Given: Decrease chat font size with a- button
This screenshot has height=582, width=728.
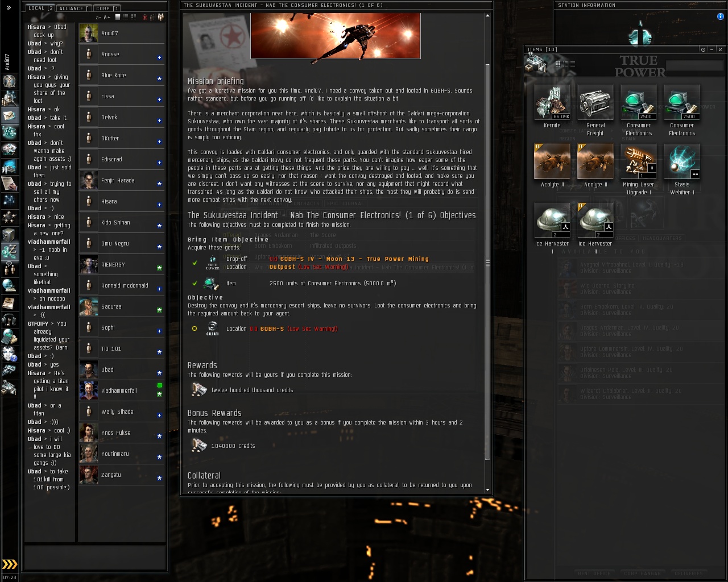Looking at the screenshot, I should point(98,18).
